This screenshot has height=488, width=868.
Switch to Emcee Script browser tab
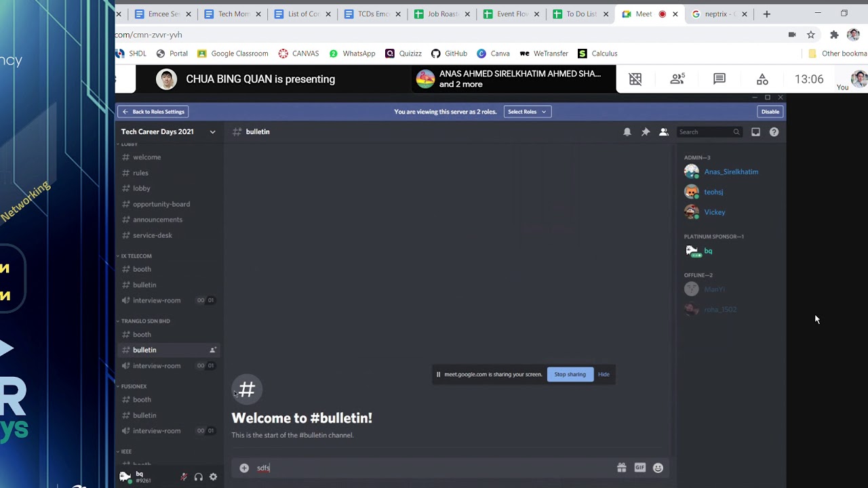[x=163, y=14]
